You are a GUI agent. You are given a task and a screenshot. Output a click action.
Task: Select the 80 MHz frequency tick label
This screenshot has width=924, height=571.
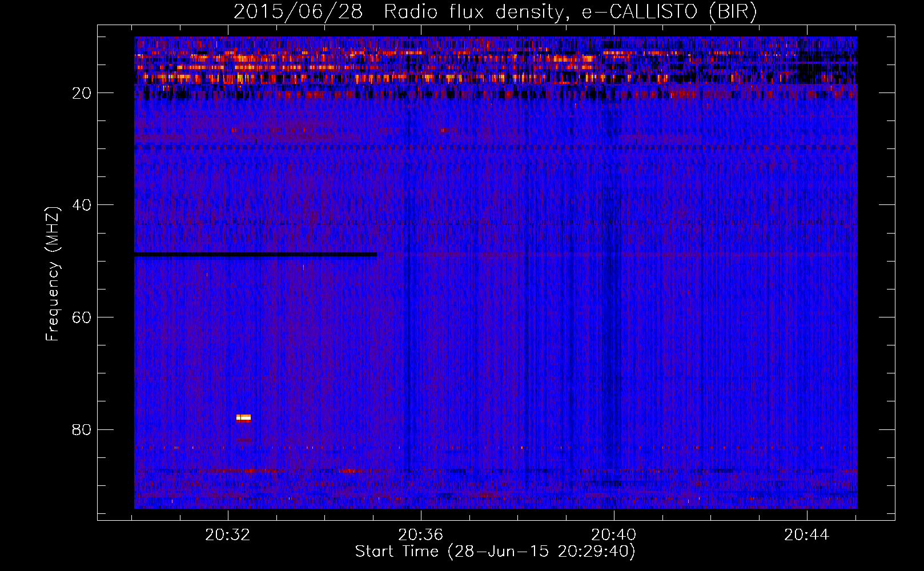pos(82,429)
